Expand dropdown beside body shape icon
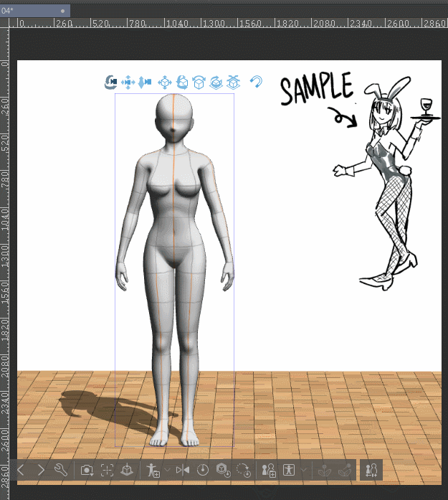 (x=305, y=470)
